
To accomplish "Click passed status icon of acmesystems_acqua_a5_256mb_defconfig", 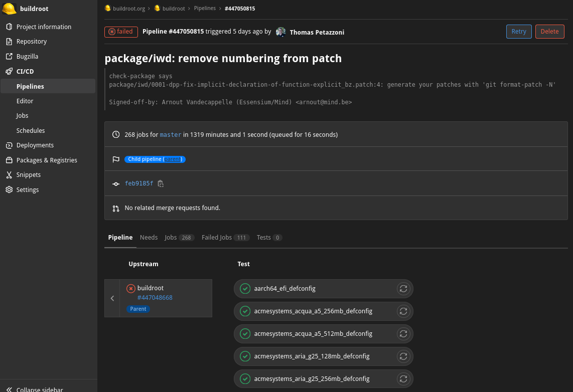I will [245, 311].
